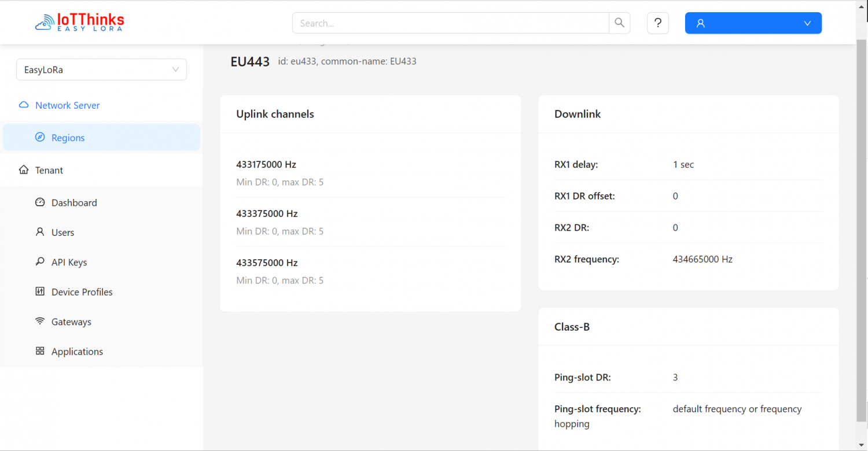868x451 pixels.
Task: Open Device Profiles via its card icon
Action: (39, 291)
